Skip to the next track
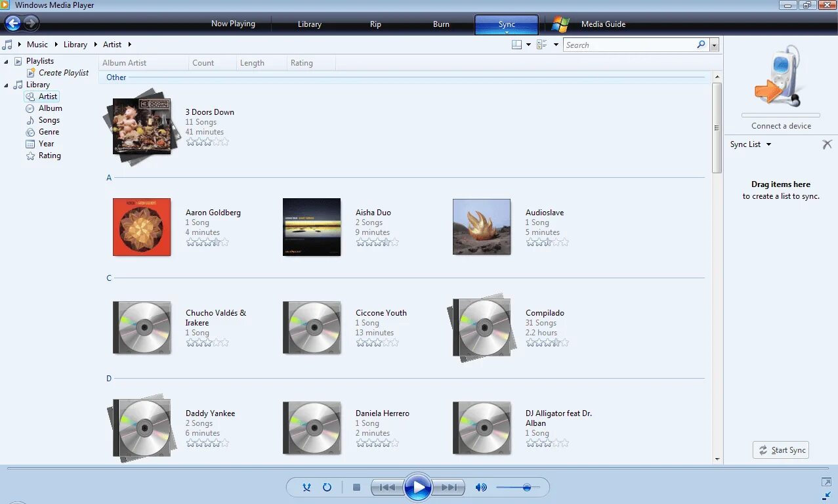838x504 pixels. (449, 488)
